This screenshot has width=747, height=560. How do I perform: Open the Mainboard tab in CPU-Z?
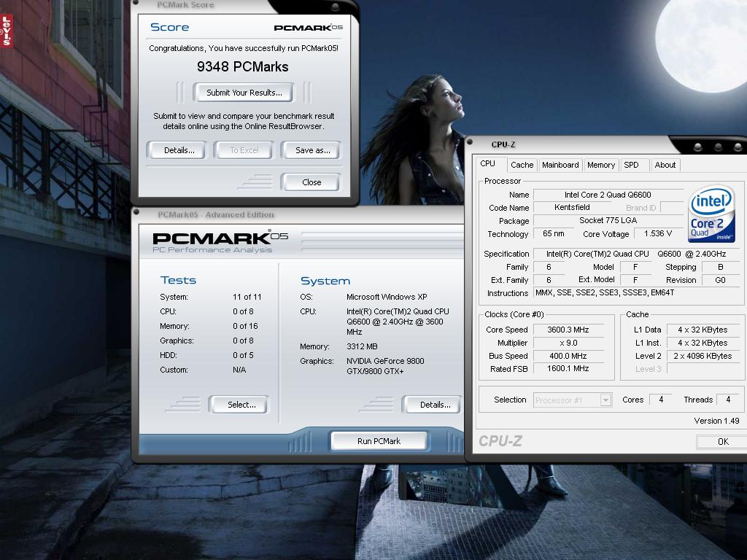point(560,165)
